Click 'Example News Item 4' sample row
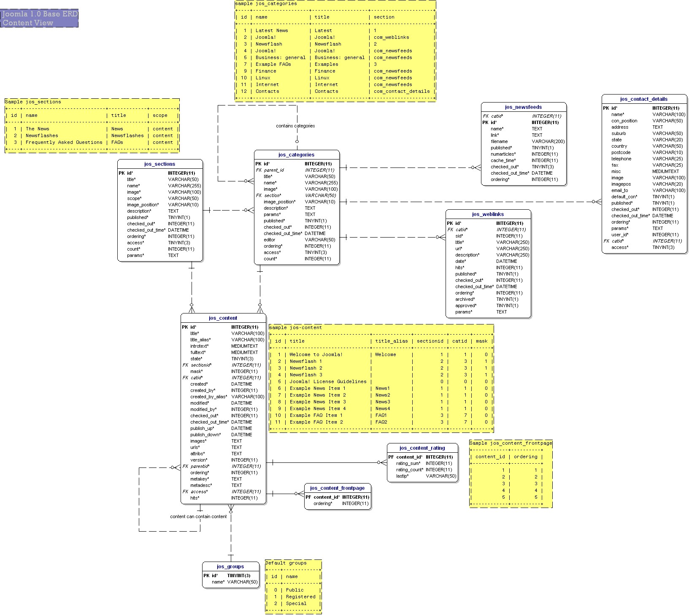The width and height of the screenshot is (689, 616). tap(318, 408)
